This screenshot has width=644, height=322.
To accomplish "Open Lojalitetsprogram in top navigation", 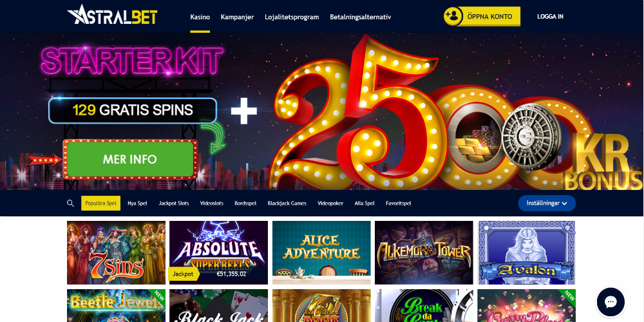I will point(292,17).
